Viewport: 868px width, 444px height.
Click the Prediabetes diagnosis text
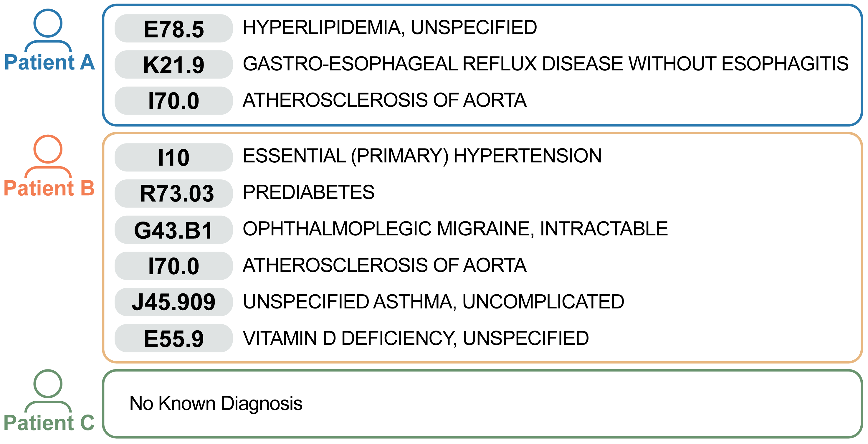tap(309, 192)
